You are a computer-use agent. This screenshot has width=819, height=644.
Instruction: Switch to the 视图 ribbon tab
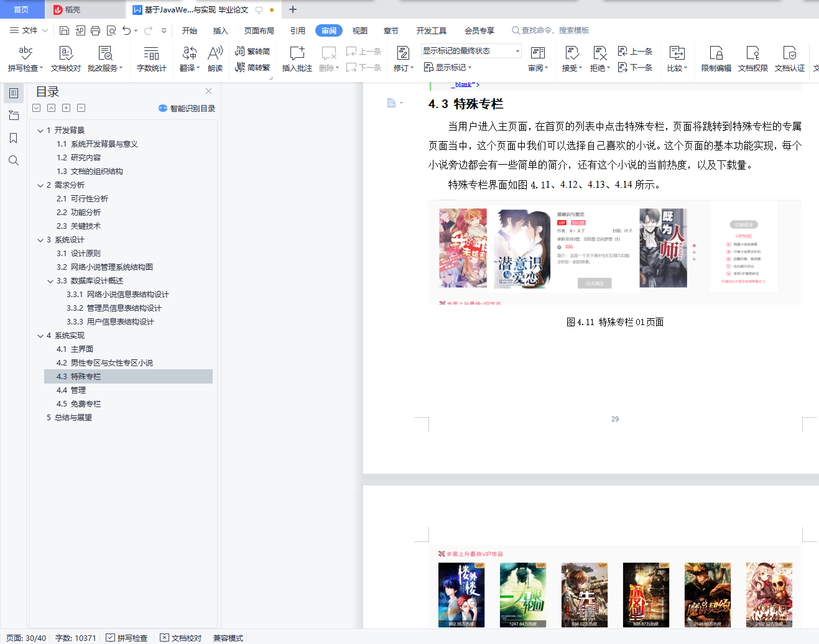pos(360,30)
